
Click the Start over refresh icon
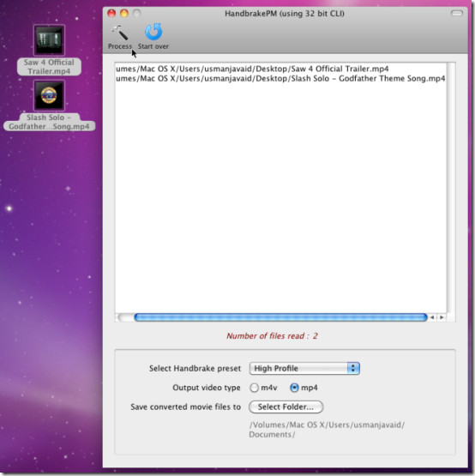pos(153,32)
